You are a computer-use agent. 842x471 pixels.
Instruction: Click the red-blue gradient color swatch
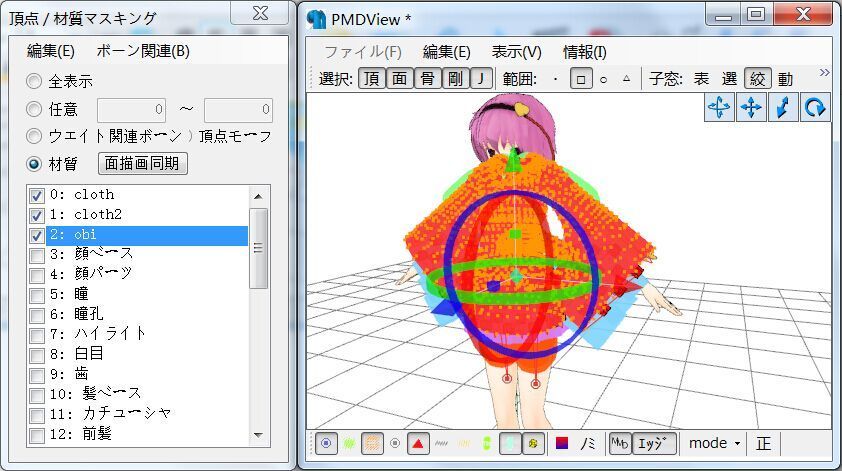[562, 443]
